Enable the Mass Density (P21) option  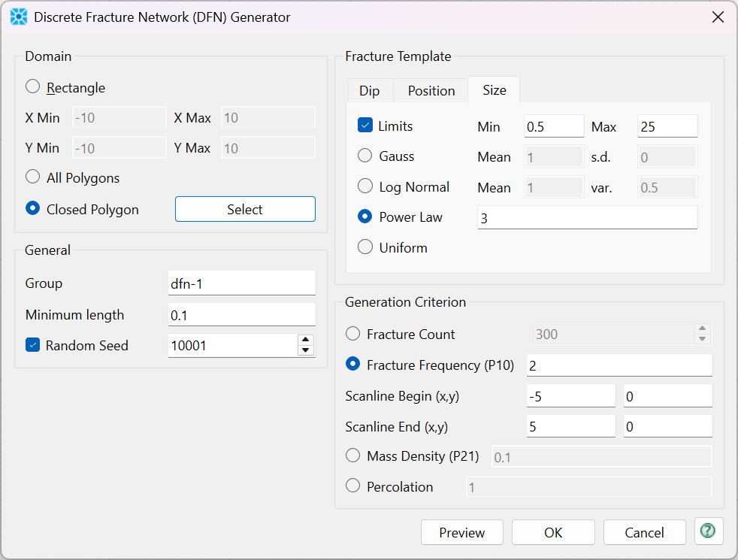tap(352, 456)
